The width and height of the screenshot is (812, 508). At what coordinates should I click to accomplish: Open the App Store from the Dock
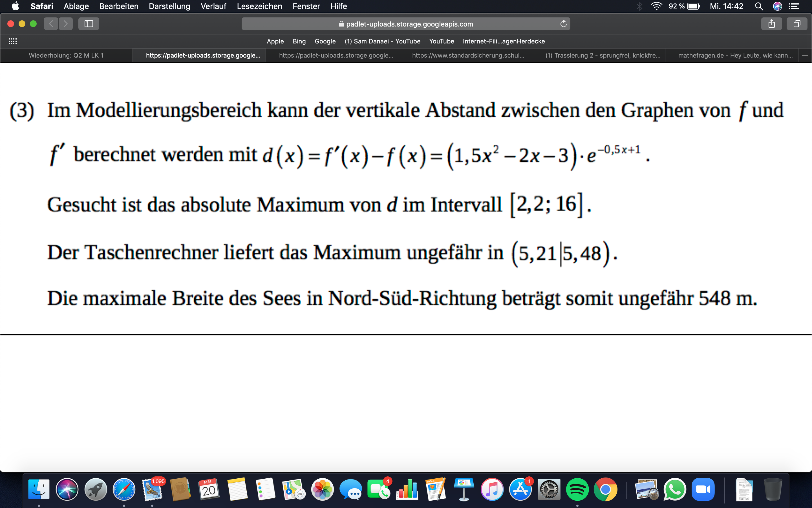point(521,489)
